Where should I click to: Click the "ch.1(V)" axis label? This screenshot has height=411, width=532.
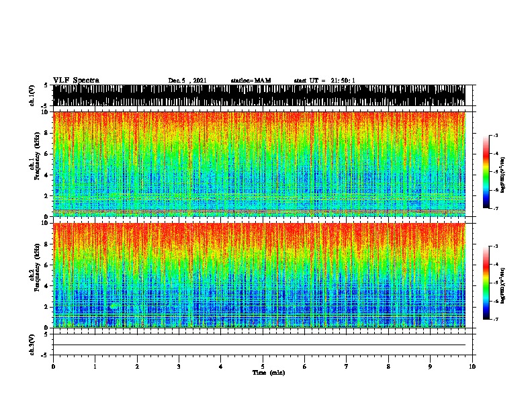[x=32, y=95]
